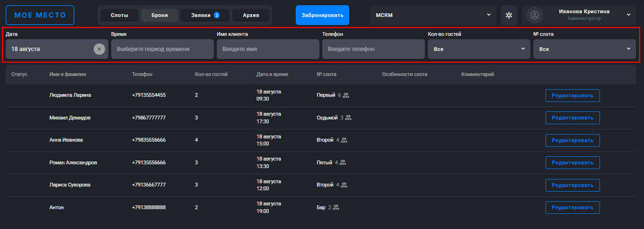Click the Статус column header
644x229 pixels.
coord(19,75)
